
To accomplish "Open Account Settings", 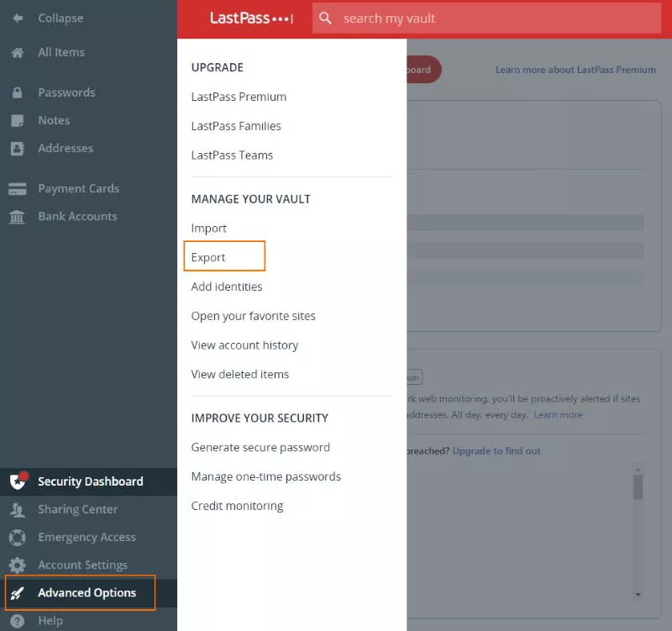I will 81,565.
